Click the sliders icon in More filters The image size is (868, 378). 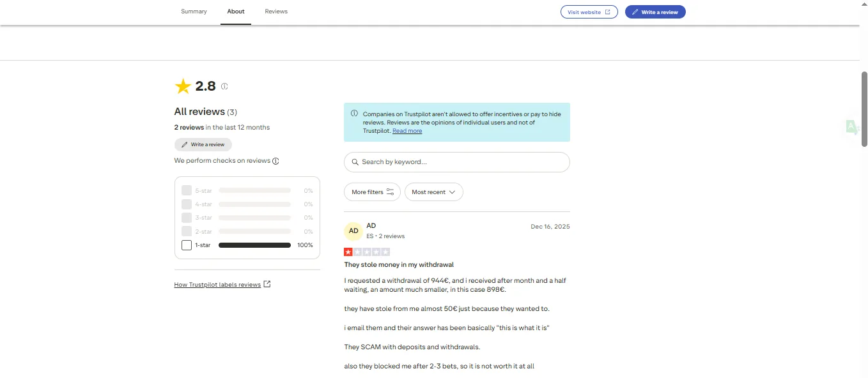pos(390,192)
